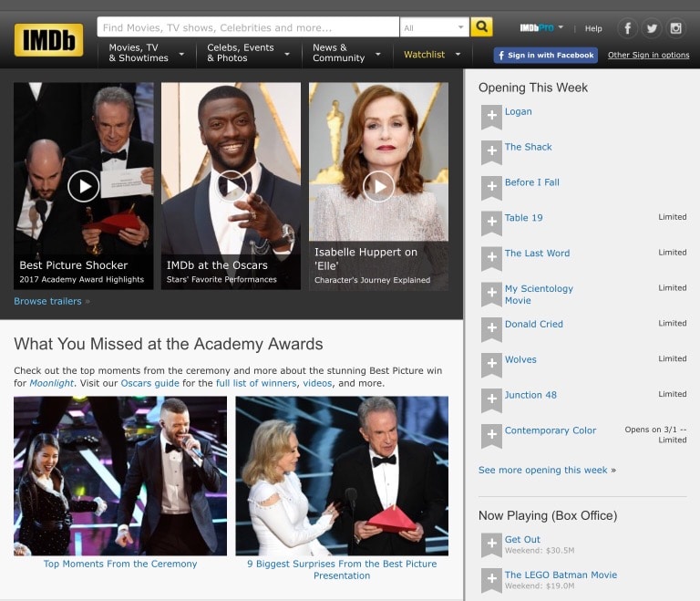This screenshot has height=601, width=700.
Task: Add Wolves to watchlist ribbon
Action: [491, 365]
